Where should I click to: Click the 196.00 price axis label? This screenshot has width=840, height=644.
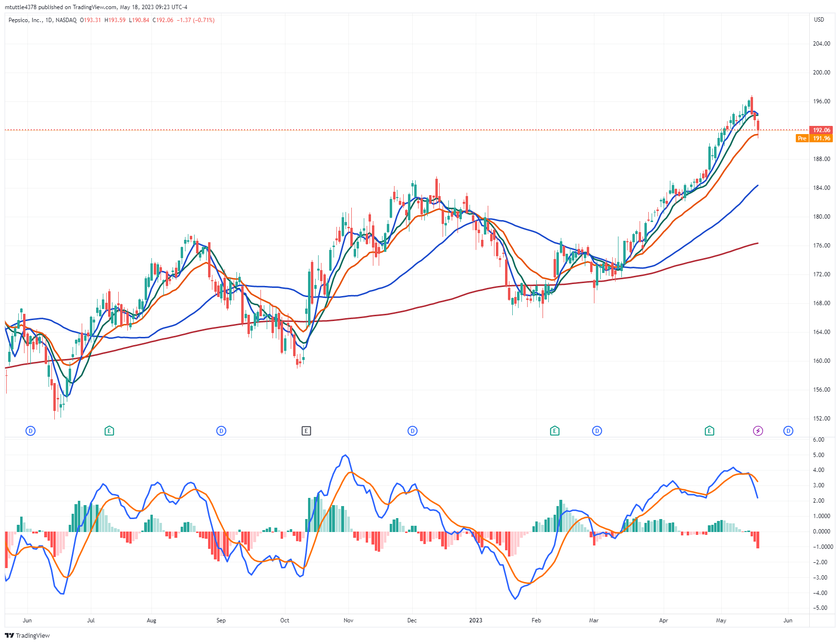pos(821,101)
